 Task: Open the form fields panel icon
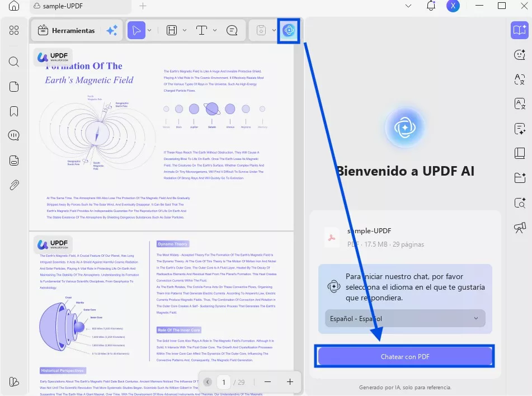coord(14,160)
